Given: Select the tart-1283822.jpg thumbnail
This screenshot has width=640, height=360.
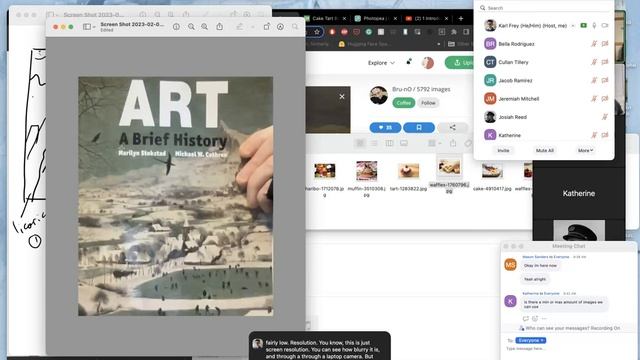Looking at the screenshot, I should point(409,171).
